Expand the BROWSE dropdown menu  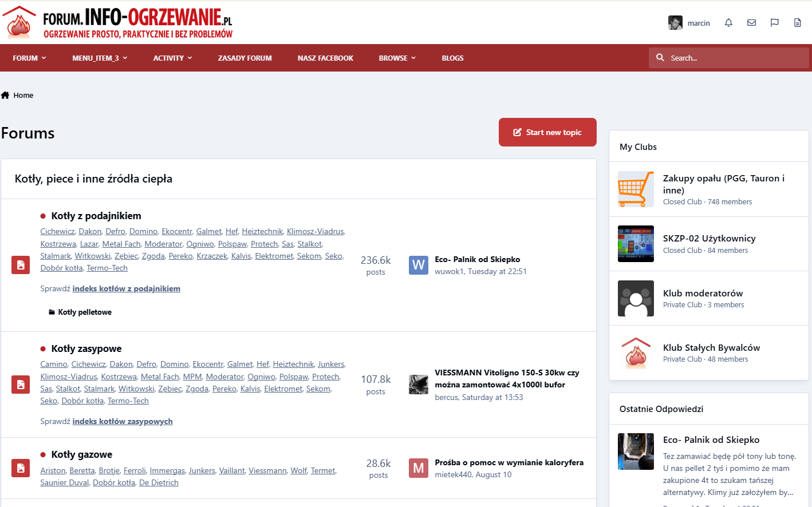pos(397,58)
